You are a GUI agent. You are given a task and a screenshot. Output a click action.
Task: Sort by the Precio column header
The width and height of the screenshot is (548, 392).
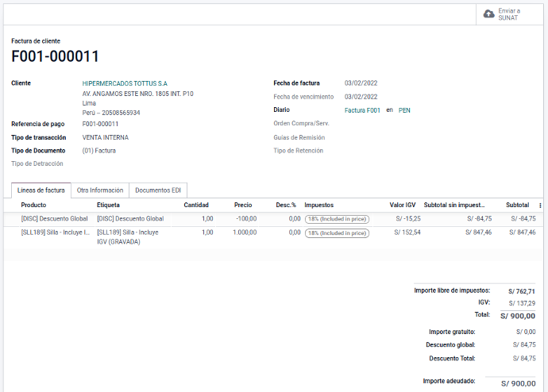click(243, 205)
